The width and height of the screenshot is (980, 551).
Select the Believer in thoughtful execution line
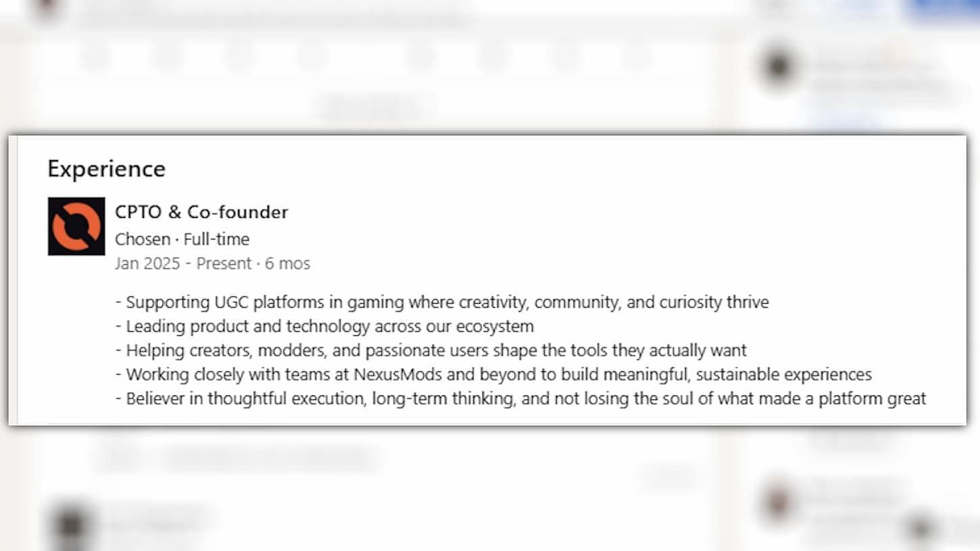click(x=524, y=399)
